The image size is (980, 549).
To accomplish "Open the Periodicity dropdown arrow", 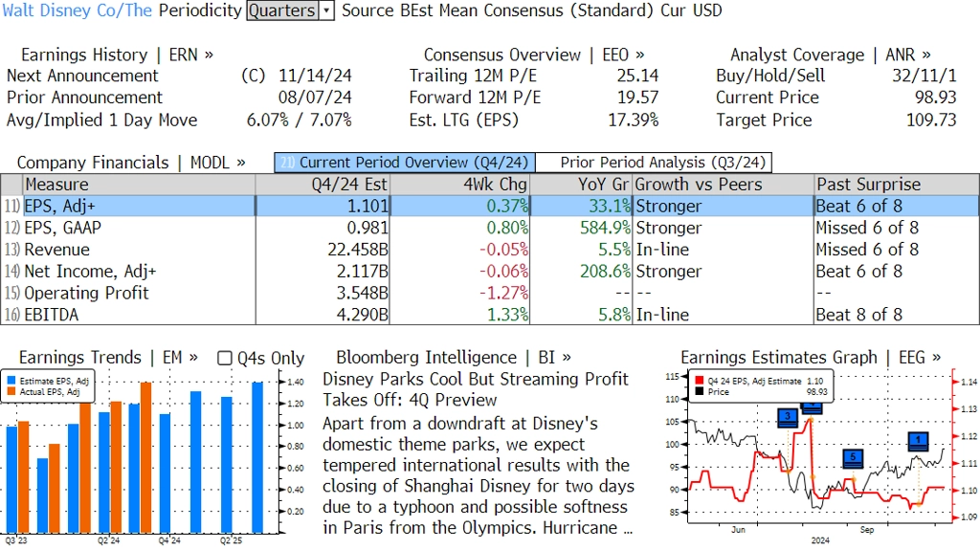I will pyautogui.click(x=327, y=11).
